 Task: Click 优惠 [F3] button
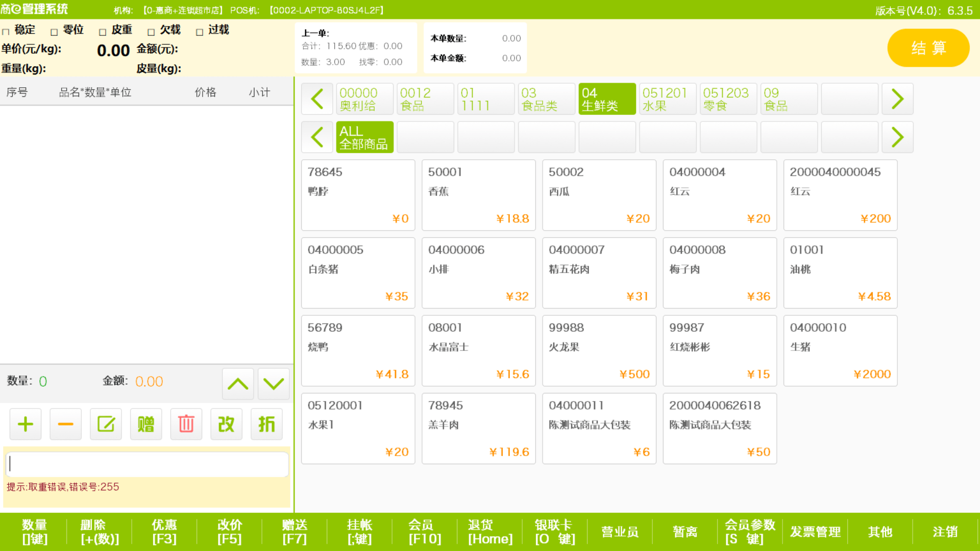pos(164,532)
